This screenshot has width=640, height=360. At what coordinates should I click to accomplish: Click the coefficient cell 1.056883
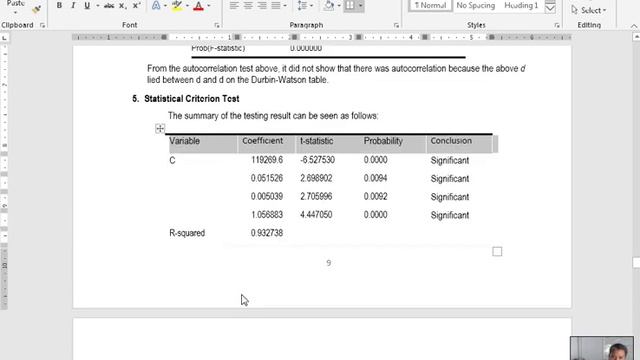pyautogui.click(x=267, y=215)
